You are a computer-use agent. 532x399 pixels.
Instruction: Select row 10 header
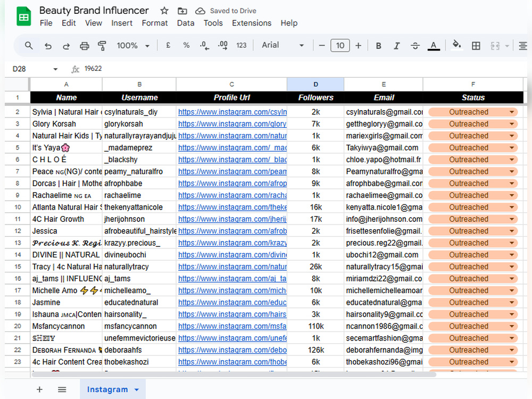[x=18, y=207]
